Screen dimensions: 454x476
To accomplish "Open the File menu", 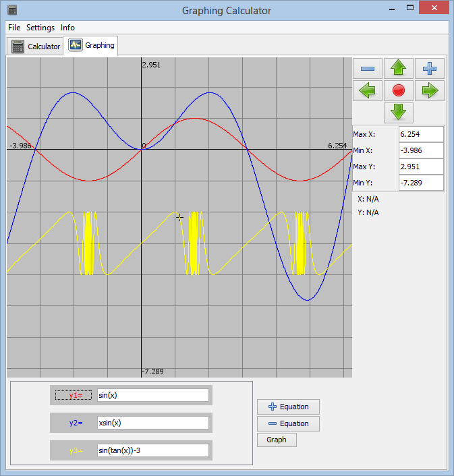I will 14,28.
